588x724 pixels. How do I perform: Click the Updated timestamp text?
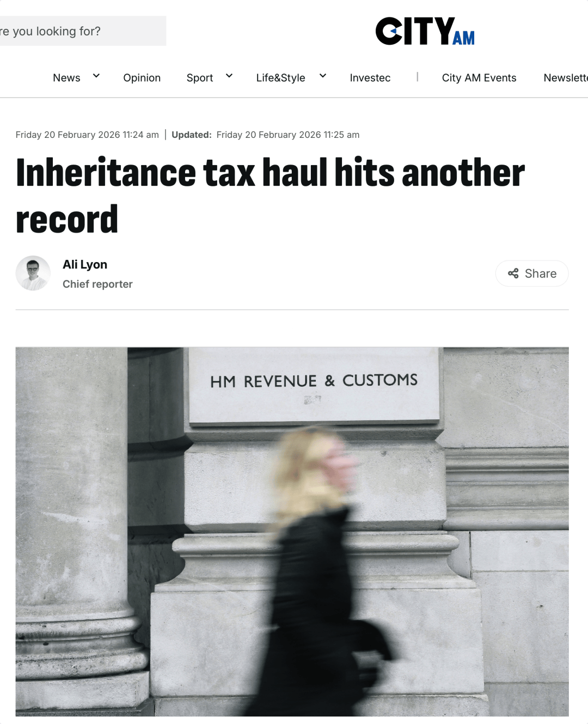click(x=266, y=135)
